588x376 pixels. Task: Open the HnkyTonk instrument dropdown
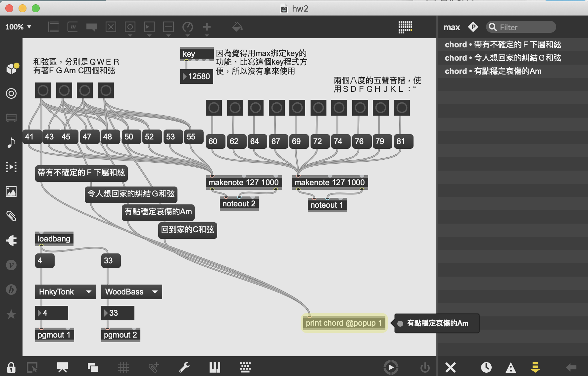click(x=65, y=292)
